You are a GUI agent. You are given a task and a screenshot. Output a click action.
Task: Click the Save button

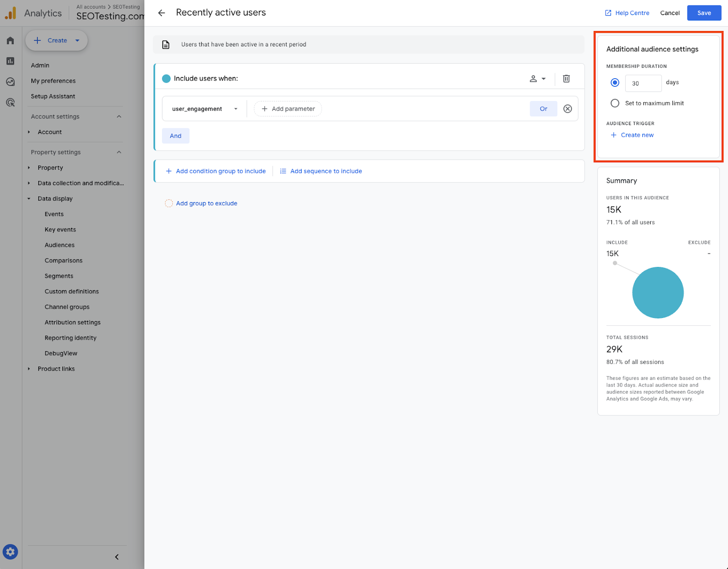point(703,13)
